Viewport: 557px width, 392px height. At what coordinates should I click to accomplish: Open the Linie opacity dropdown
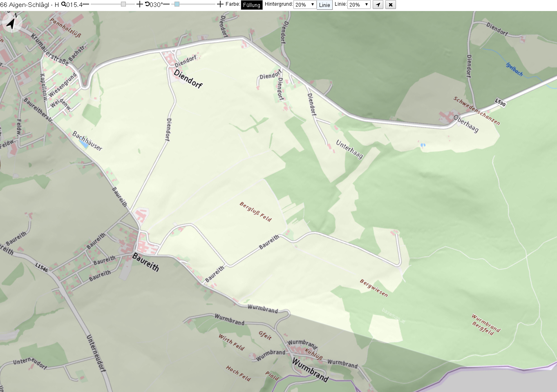[359, 4]
